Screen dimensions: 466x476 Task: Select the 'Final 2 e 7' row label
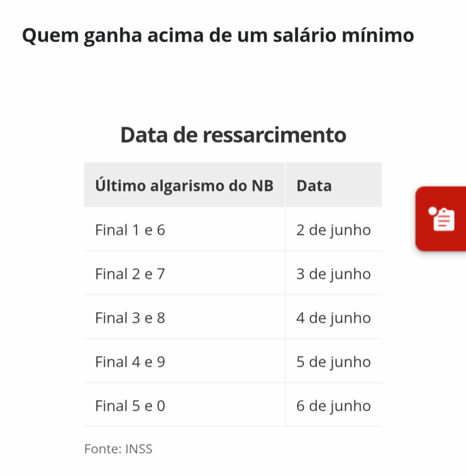point(130,274)
